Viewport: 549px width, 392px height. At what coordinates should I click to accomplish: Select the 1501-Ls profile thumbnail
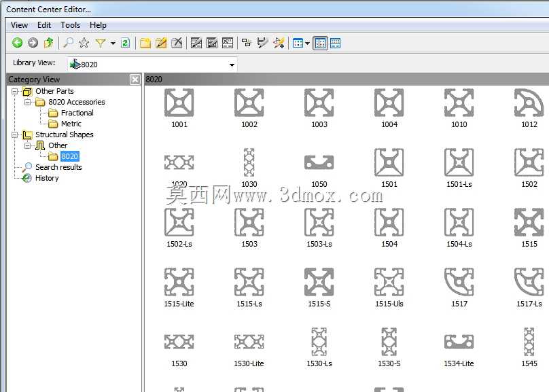point(459,162)
